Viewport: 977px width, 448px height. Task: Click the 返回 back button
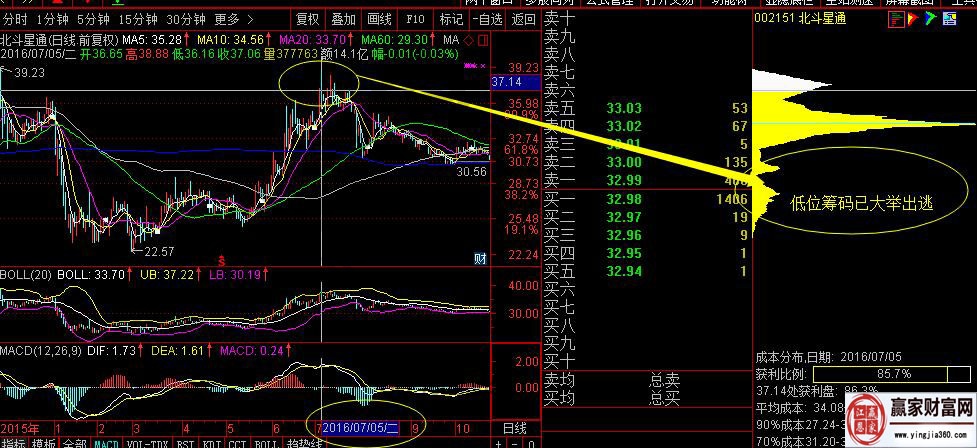pos(522,19)
